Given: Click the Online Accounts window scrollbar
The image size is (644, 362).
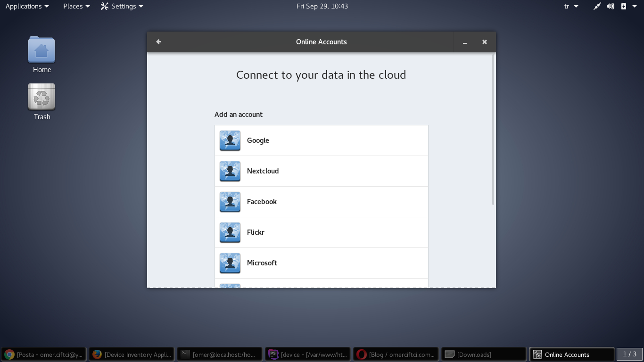Looking at the screenshot, I should 493,130.
